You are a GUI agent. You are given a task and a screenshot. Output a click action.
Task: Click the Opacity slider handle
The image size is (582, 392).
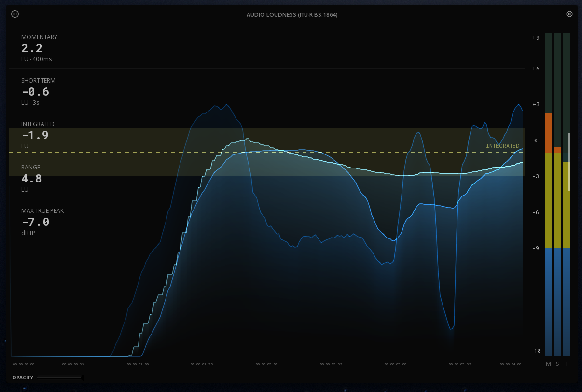click(x=83, y=378)
